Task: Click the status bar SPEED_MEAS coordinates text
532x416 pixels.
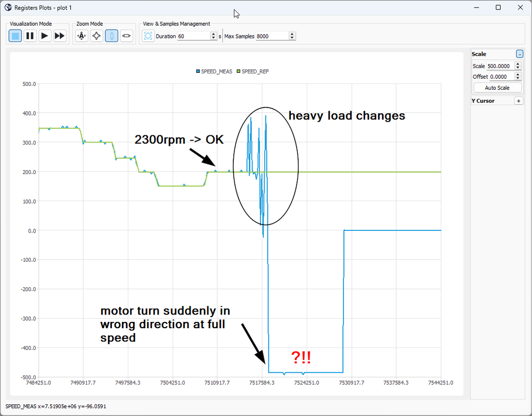Action: [55, 406]
